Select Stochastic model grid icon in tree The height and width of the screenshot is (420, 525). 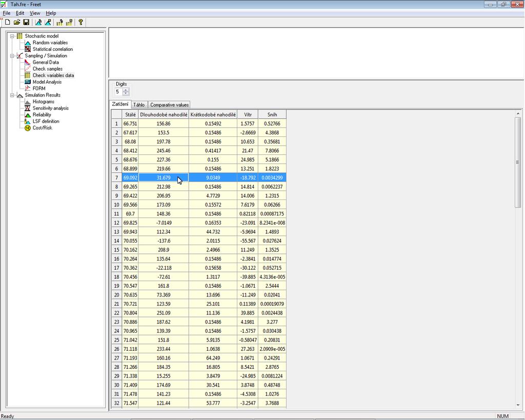click(x=20, y=36)
